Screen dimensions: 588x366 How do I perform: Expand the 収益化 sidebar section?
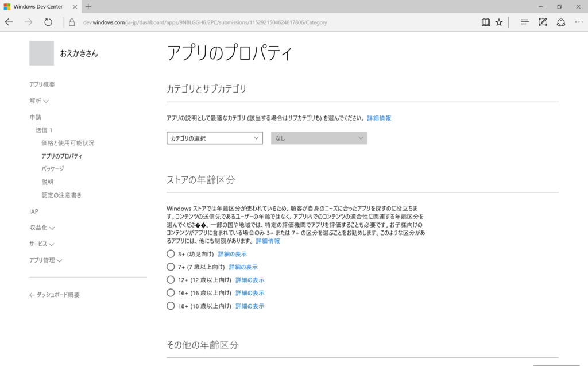pos(42,228)
